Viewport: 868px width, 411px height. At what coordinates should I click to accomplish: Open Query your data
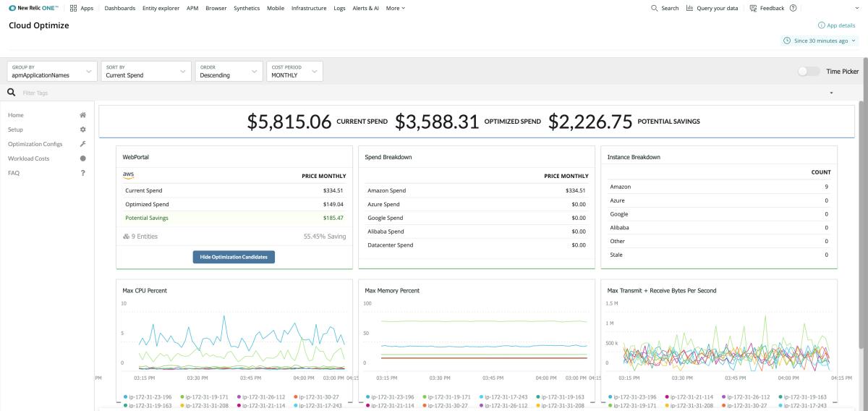[x=712, y=8]
